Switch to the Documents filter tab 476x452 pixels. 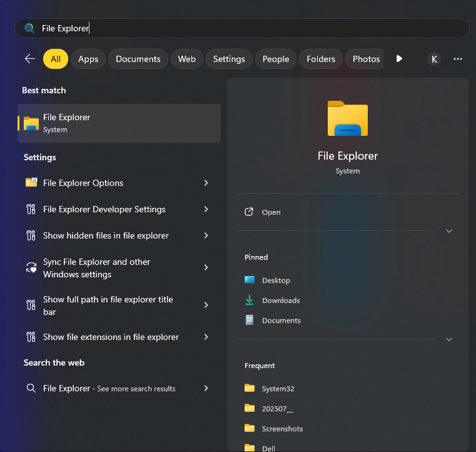coord(138,59)
